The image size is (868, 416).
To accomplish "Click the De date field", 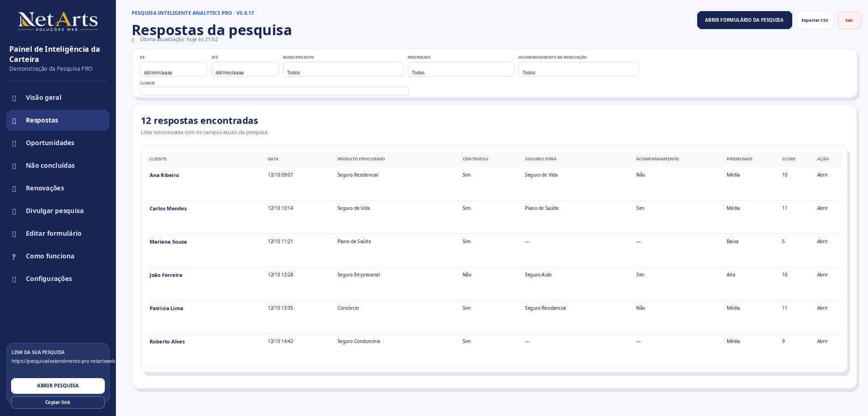I will pyautogui.click(x=174, y=69).
